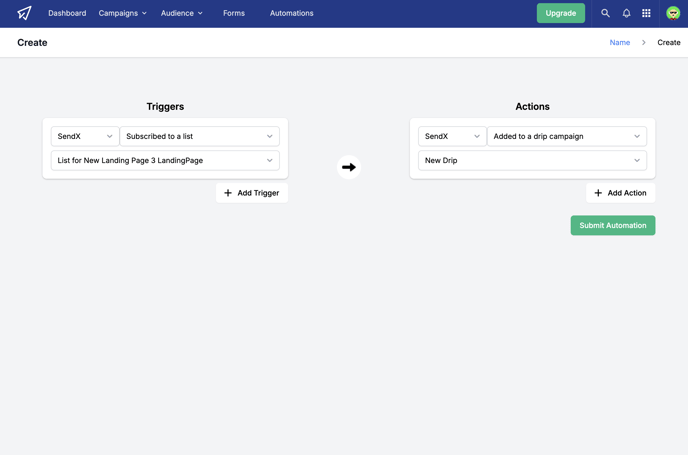This screenshot has height=455, width=688.
Task: Open the Subscribed to a list dropdown
Action: pyautogui.click(x=200, y=136)
